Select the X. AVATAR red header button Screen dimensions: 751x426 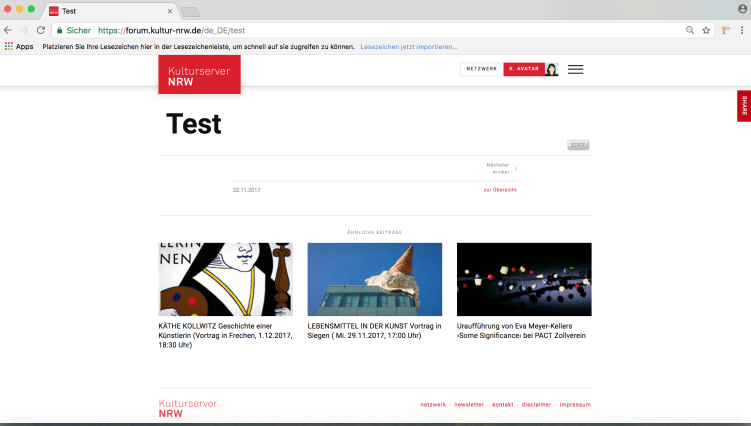523,70
